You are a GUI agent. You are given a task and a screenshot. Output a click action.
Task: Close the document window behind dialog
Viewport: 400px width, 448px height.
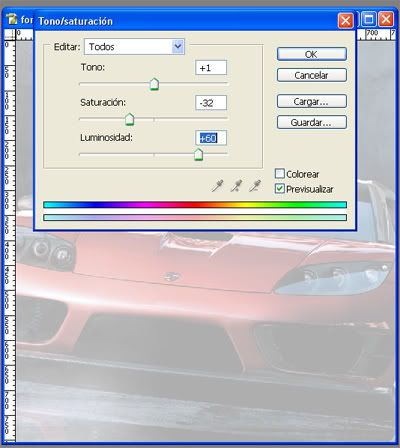(386, 19)
